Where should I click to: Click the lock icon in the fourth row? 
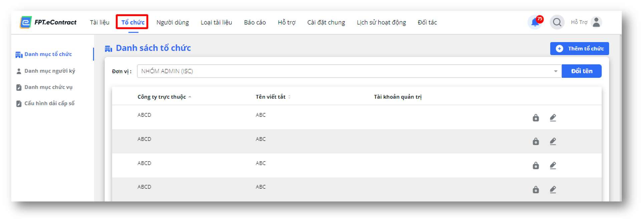tap(536, 190)
